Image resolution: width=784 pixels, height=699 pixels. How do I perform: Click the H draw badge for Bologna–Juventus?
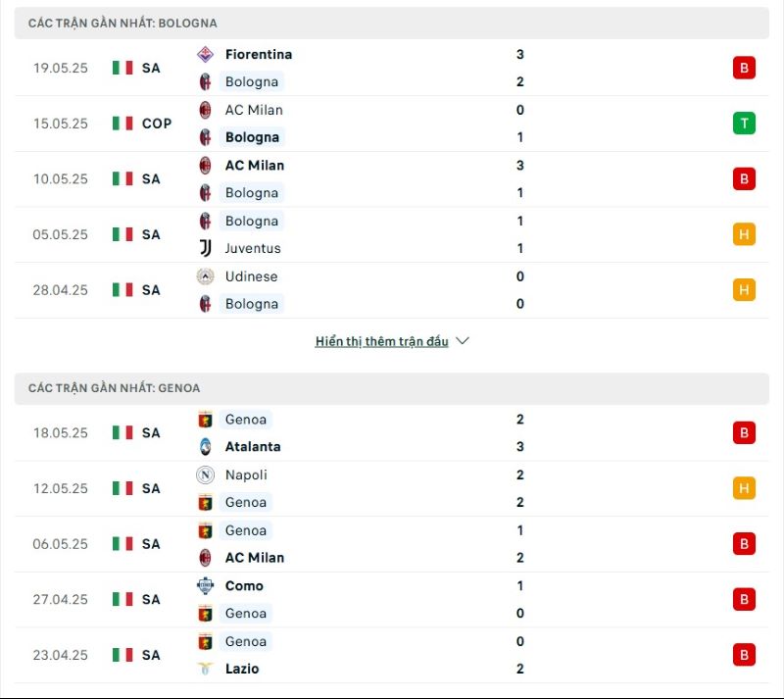click(744, 234)
